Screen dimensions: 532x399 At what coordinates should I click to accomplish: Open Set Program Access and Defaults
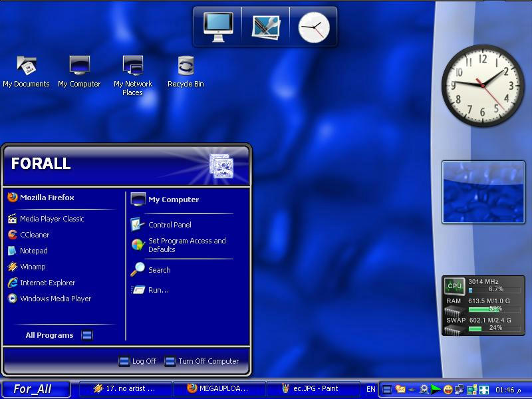[178, 245]
